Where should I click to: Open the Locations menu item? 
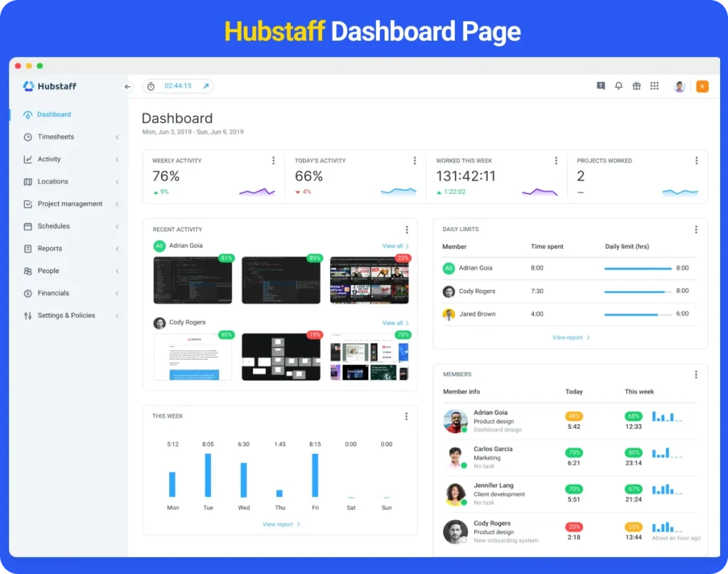tap(53, 181)
